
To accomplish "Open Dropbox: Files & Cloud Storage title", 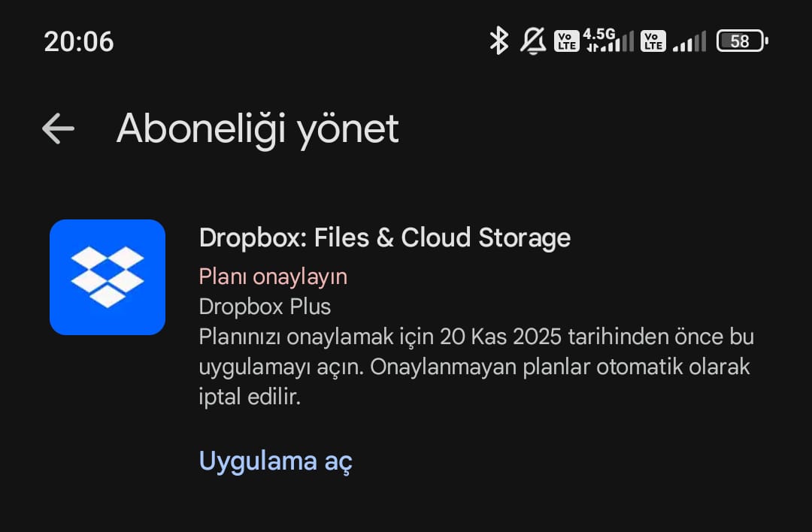I will click(385, 238).
